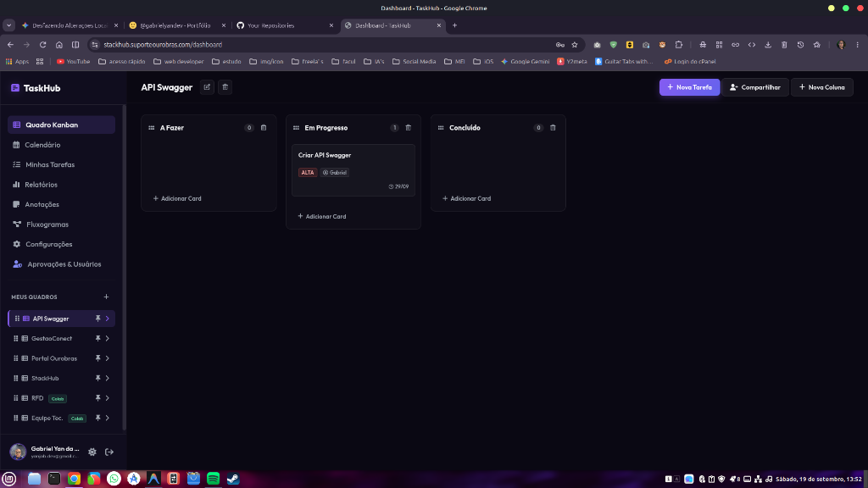Open Quadro Kanban view

(x=61, y=125)
